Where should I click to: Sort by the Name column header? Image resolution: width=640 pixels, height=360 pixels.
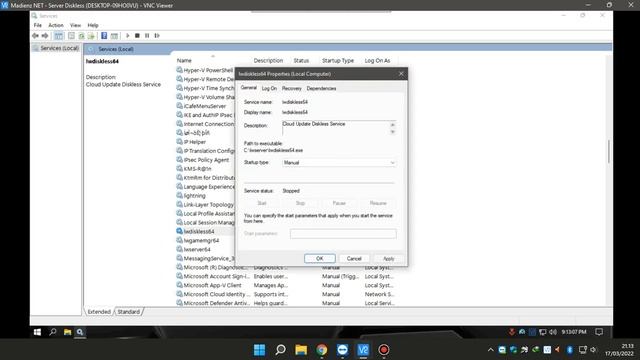(184, 60)
